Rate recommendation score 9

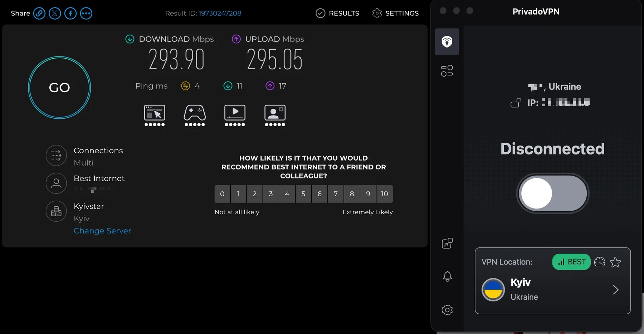[368, 194]
